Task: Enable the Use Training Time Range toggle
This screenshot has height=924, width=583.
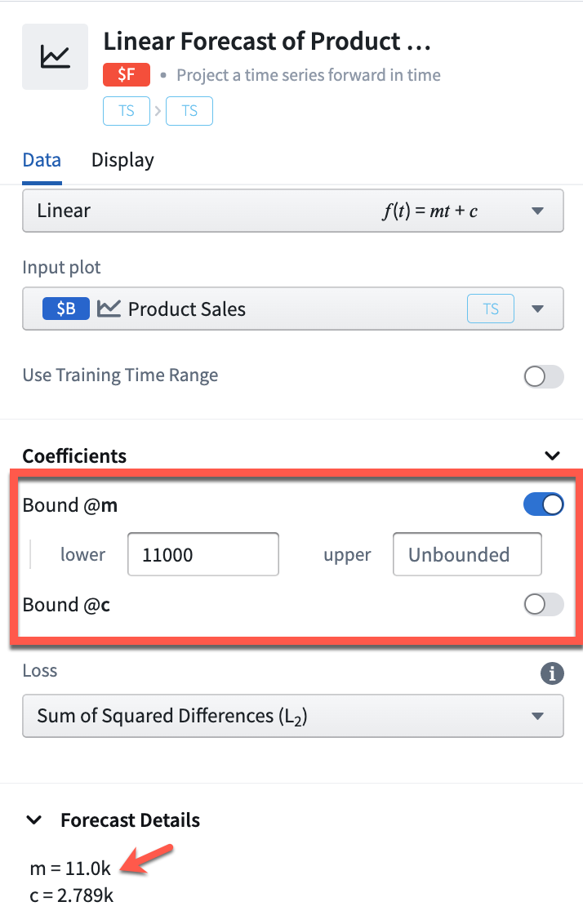Action: click(544, 376)
